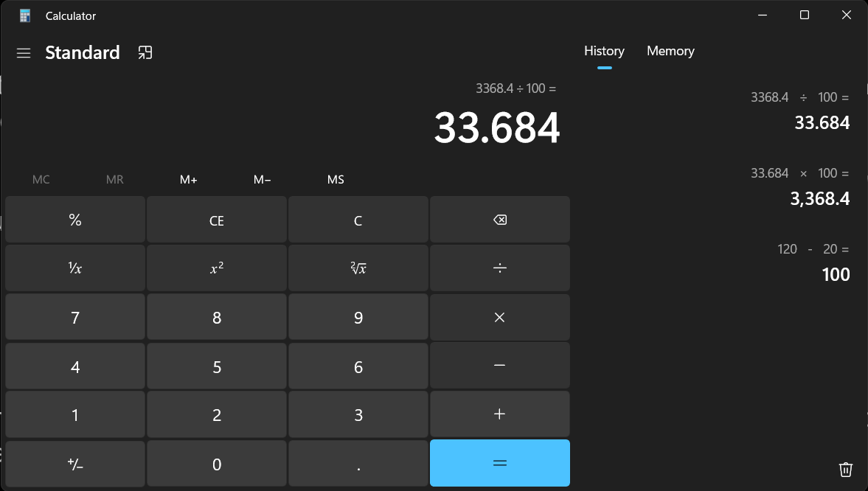Open the hamburger navigation menu
Screen dimensions: 868x491
[24, 52]
